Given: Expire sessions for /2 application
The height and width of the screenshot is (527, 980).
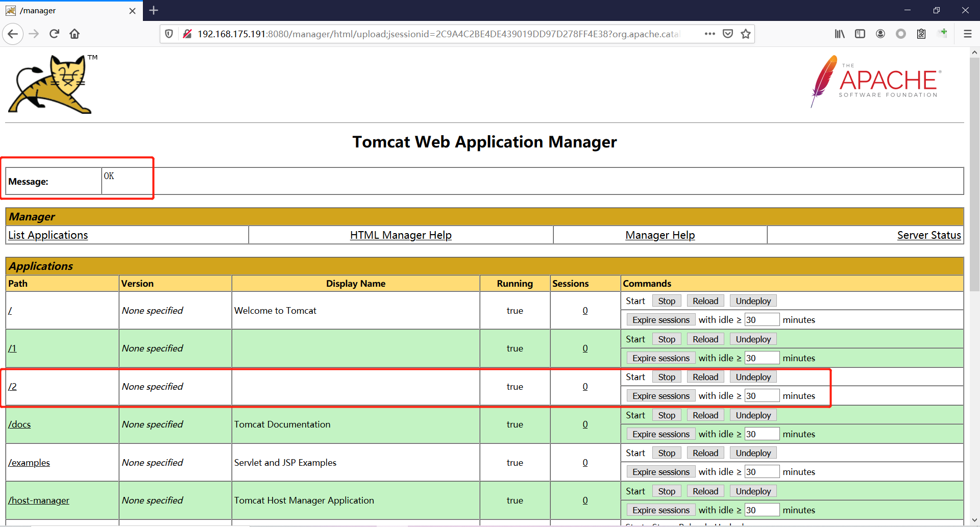Looking at the screenshot, I should [661, 396].
